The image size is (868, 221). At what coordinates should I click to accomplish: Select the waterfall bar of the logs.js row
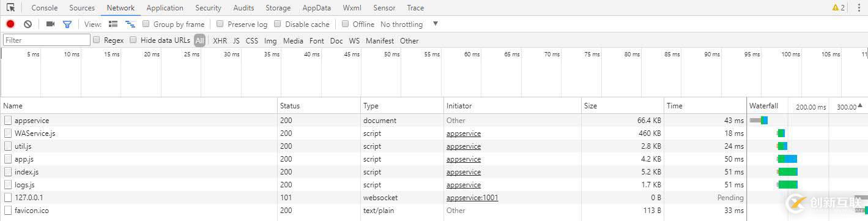coord(787,185)
